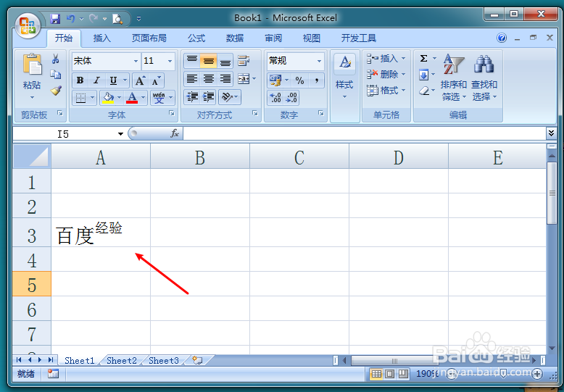Apply red font color
Image resolution: width=564 pixels, height=392 pixels.
click(x=132, y=98)
